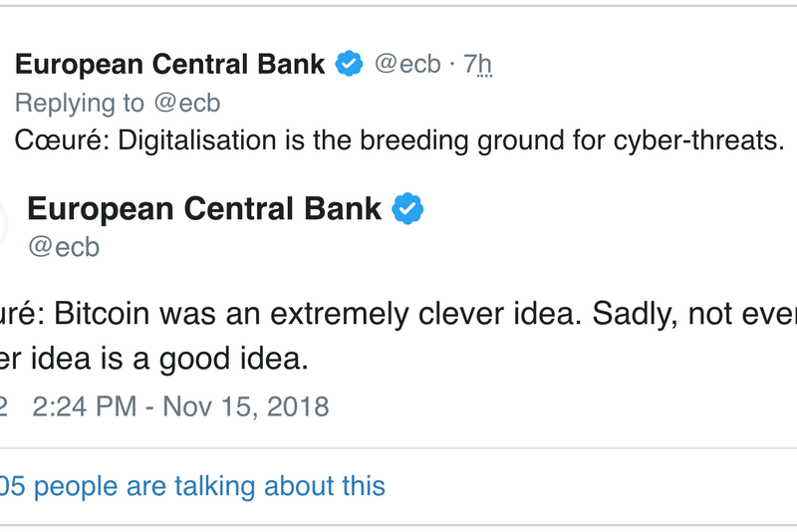Click the @ecb handle under the bold name

pos(64,246)
